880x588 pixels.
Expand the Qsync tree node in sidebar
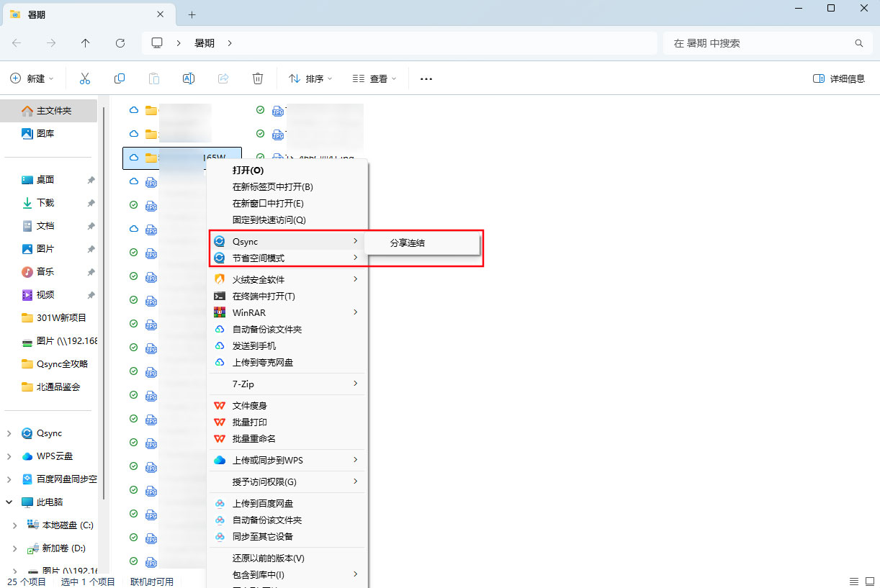click(x=9, y=433)
